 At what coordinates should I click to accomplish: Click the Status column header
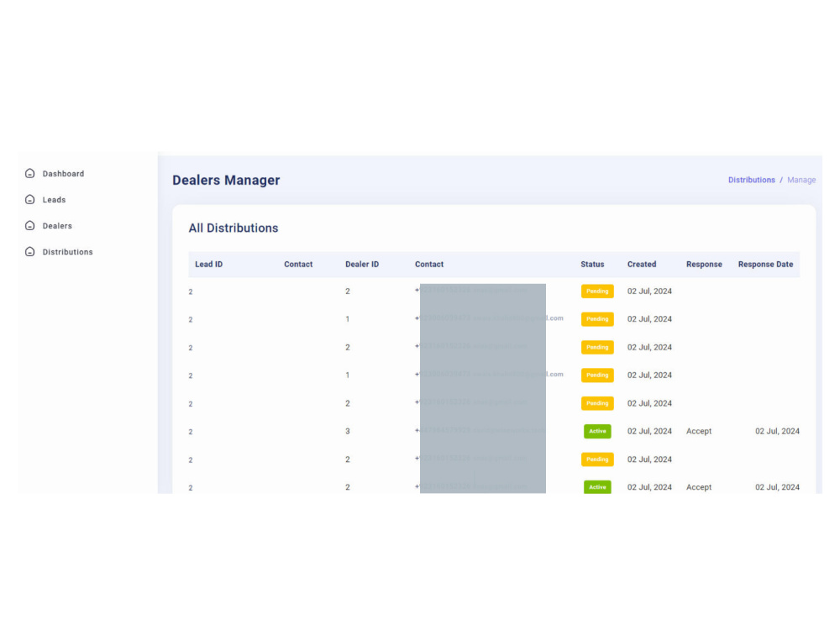click(592, 264)
